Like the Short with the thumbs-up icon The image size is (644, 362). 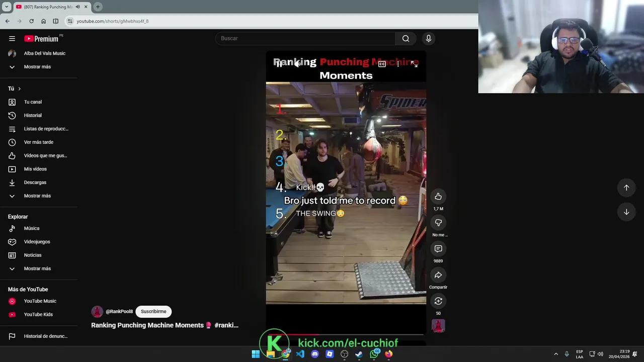[x=438, y=197]
